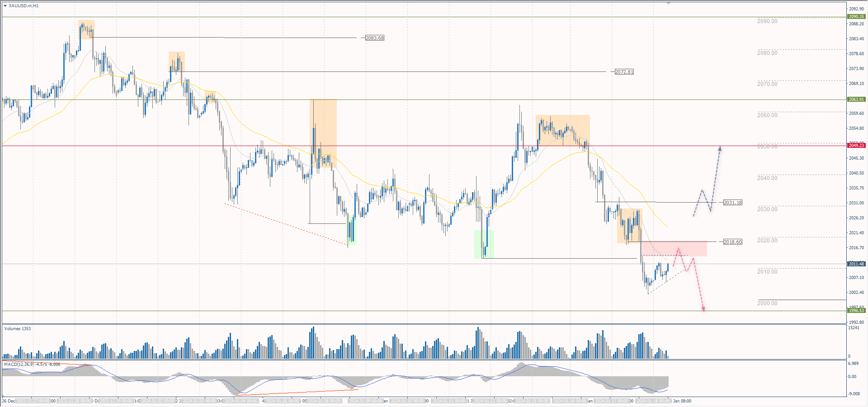Click the 2024.01.15 00:00 date label

pyautogui.click(x=532, y=401)
